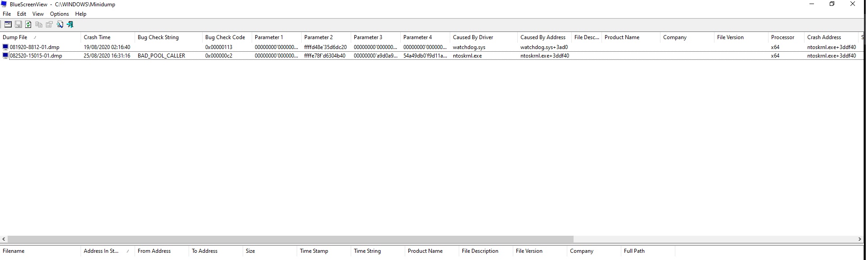Open Properties via the toolbar icon

pos(49,24)
